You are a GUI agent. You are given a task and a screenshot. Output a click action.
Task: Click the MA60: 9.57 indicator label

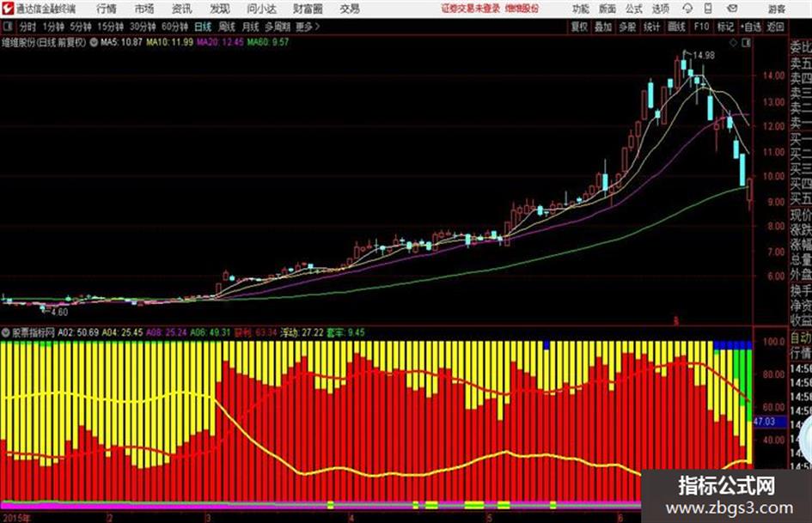pos(268,42)
